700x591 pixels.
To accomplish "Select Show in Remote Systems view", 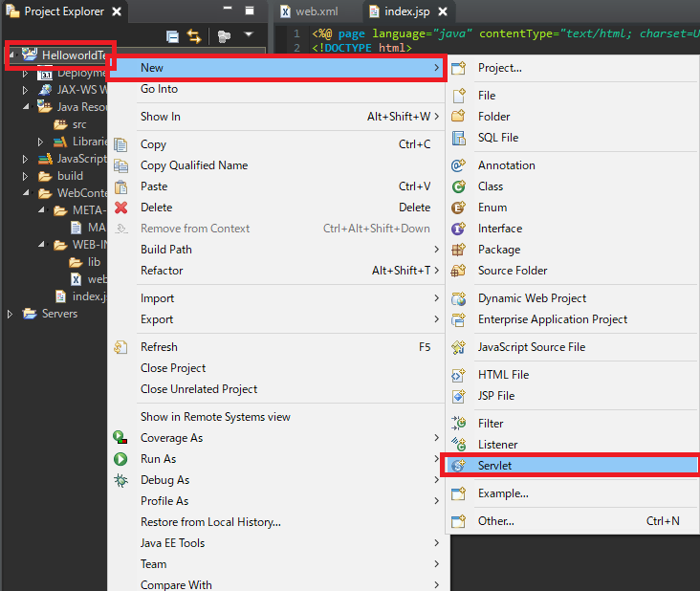I will coord(276,417).
